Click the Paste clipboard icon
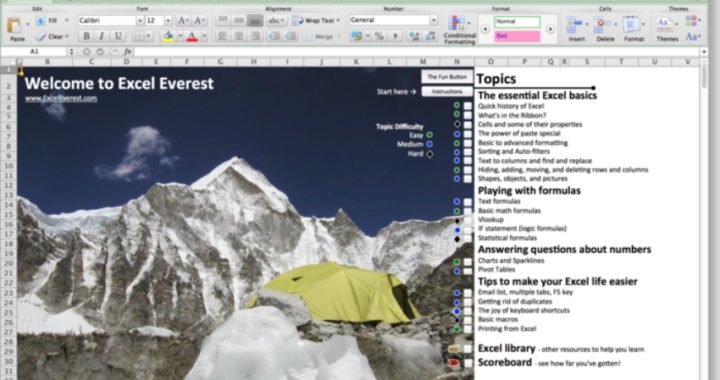This screenshot has width=720, height=380. tap(15, 26)
